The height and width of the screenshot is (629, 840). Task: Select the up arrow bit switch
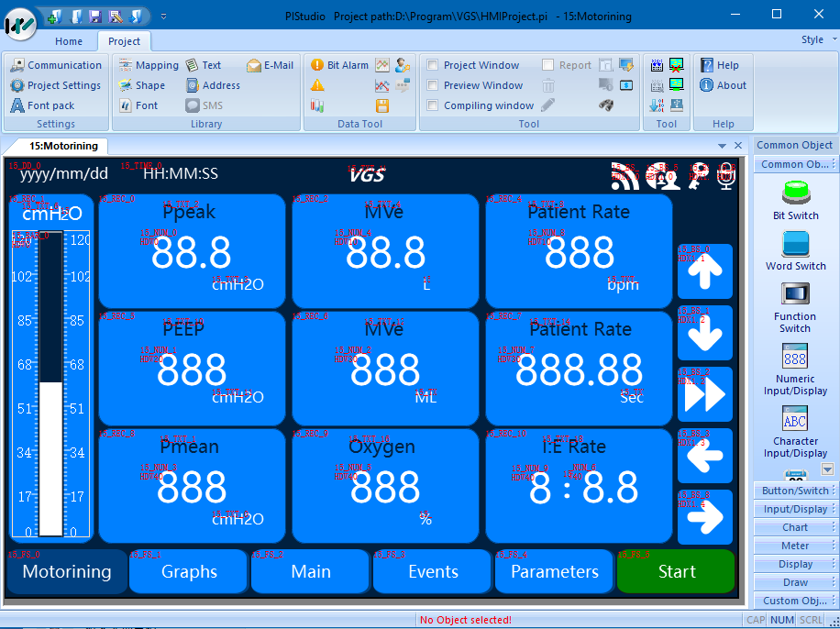[705, 271]
